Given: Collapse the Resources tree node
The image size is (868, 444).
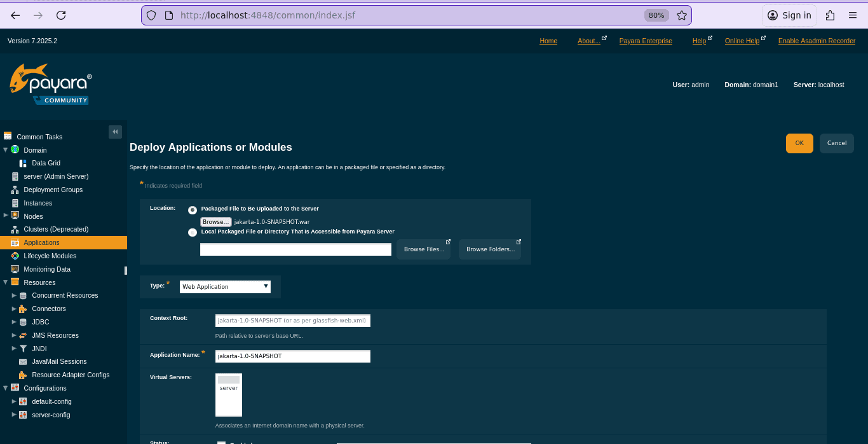Looking at the screenshot, I should [6, 282].
